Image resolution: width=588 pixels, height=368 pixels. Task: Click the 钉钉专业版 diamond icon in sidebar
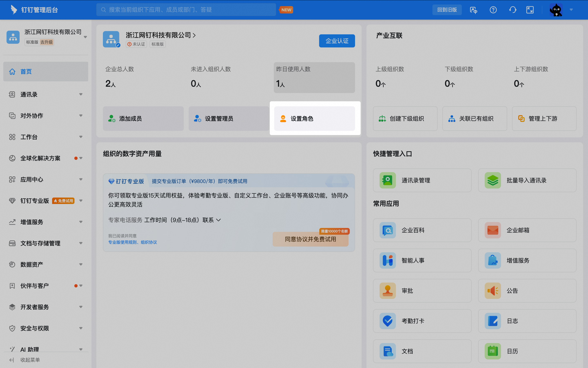[12, 201]
